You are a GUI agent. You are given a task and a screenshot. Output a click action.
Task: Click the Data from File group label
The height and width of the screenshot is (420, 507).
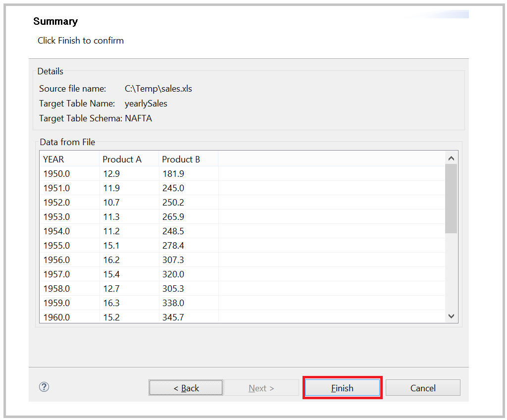(x=67, y=142)
